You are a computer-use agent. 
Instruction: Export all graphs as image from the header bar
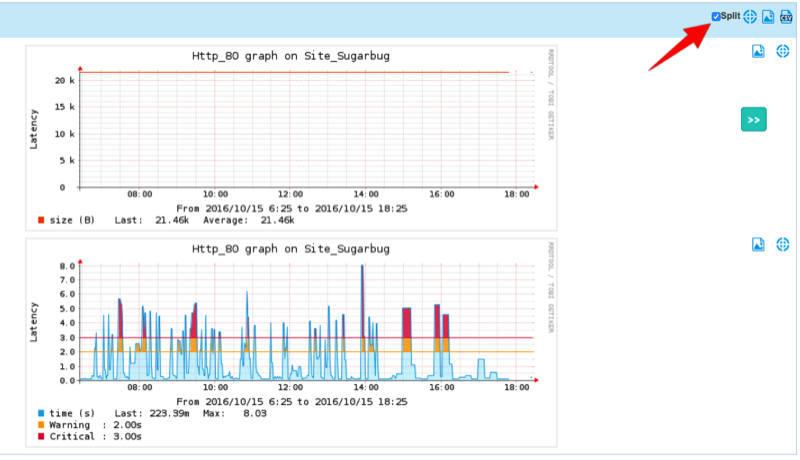point(768,17)
